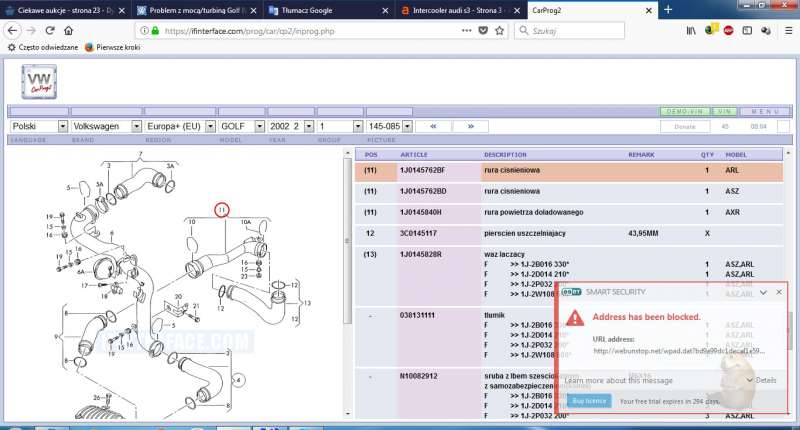
Task: Select part row N10082912
Action: tap(568, 395)
